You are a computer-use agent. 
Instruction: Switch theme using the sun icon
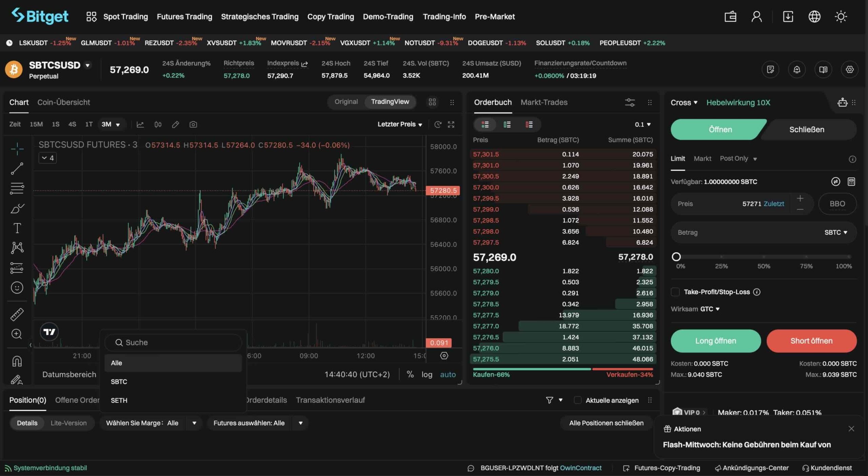841,17
